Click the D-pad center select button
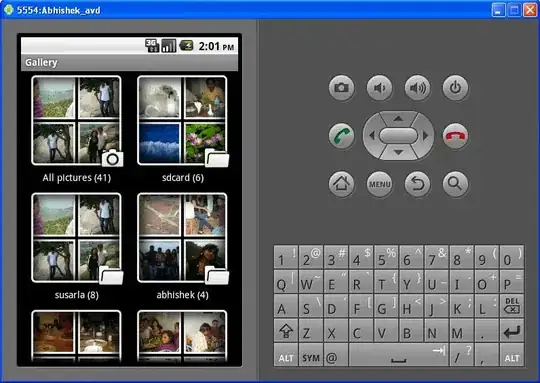Image resolution: width=540 pixels, height=383 pixels. (x=398, y=135)
